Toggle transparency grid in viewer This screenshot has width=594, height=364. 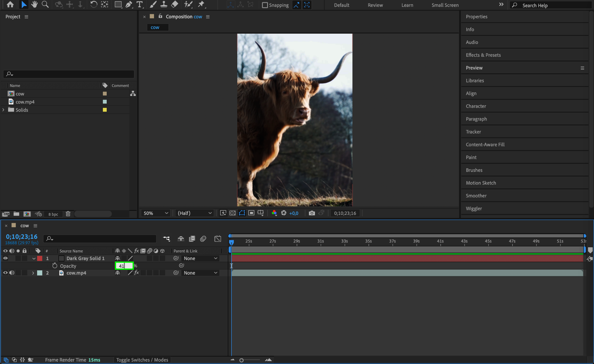coord(232,213)
